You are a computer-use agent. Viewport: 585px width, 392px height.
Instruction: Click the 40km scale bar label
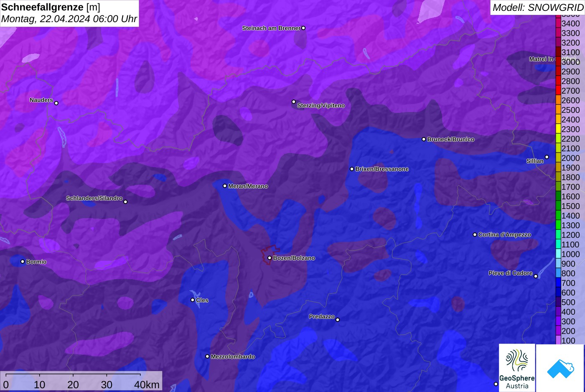point(147,384)
